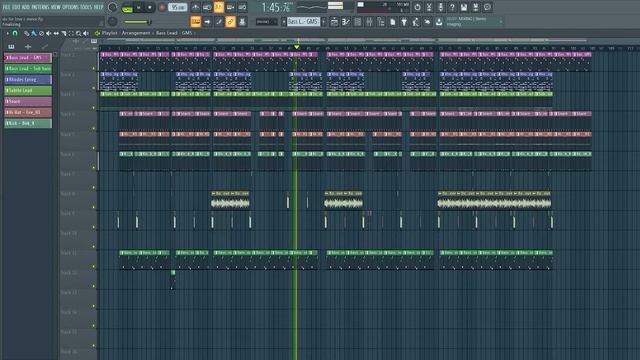Open the Bass L - GMS pattern selector
Viewport: 640px width, 360px height.
(303, 22)
